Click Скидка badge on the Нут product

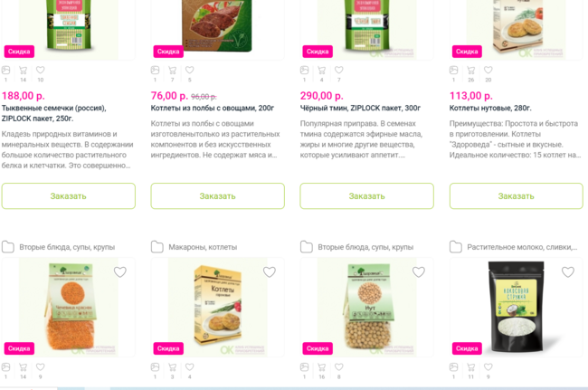(318, 348)
